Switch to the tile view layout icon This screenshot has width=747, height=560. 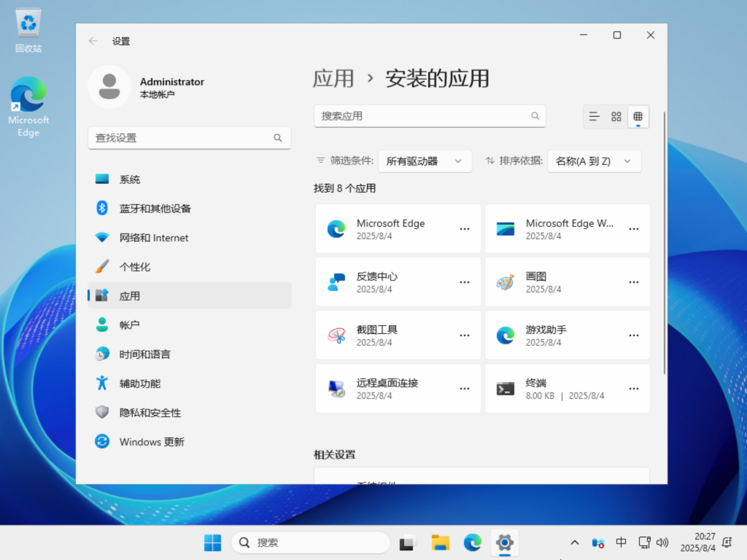[x=616, y=117]
